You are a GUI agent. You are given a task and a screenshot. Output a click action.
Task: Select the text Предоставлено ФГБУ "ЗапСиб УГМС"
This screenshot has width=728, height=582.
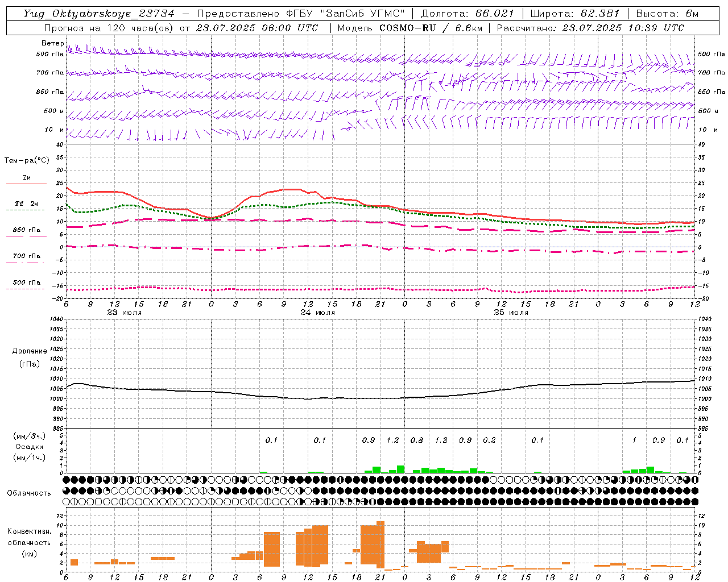coord(301,14)
